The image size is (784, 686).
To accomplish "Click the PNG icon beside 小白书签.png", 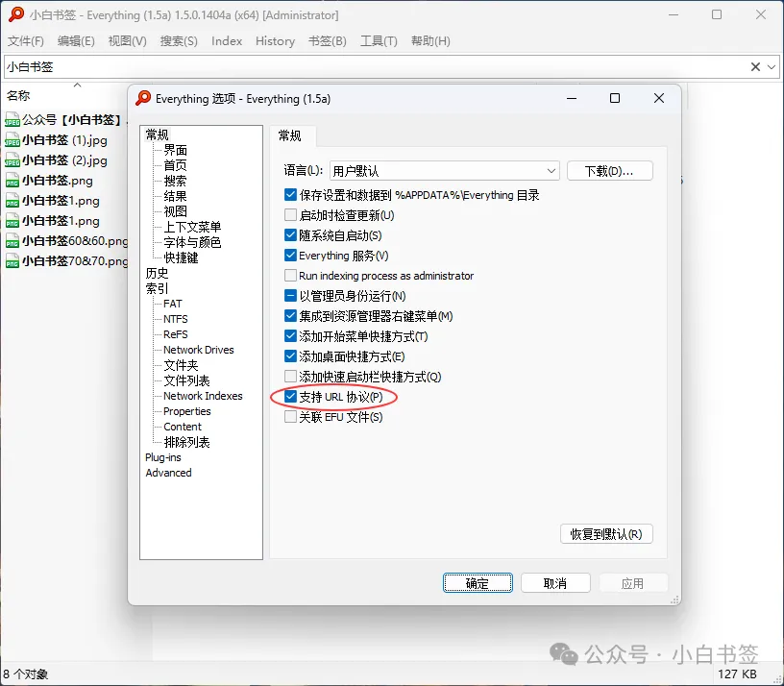I will (13, 180).
